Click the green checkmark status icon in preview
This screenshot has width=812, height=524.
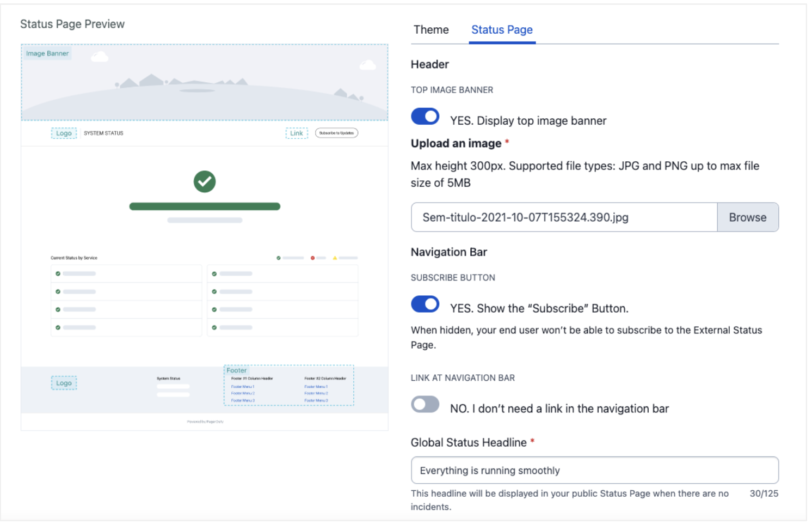205,181
